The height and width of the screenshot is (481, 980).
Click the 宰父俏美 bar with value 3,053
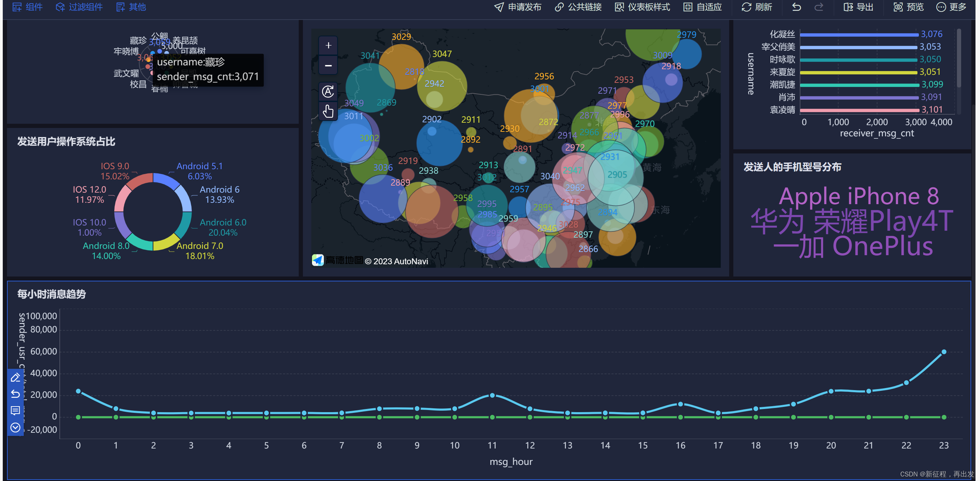(859, 47)
